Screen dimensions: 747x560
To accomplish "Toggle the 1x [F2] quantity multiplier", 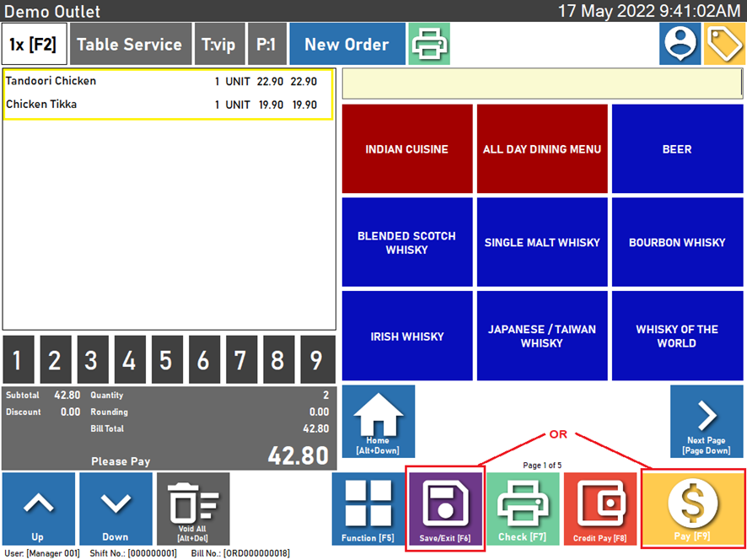I will coord(33,45).
